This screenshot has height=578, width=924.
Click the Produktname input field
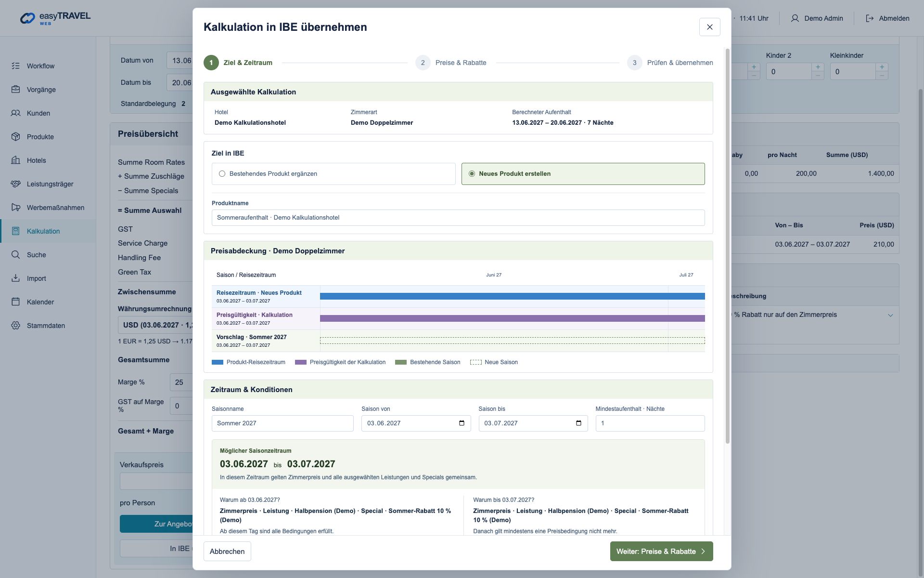tap(458, 218)
